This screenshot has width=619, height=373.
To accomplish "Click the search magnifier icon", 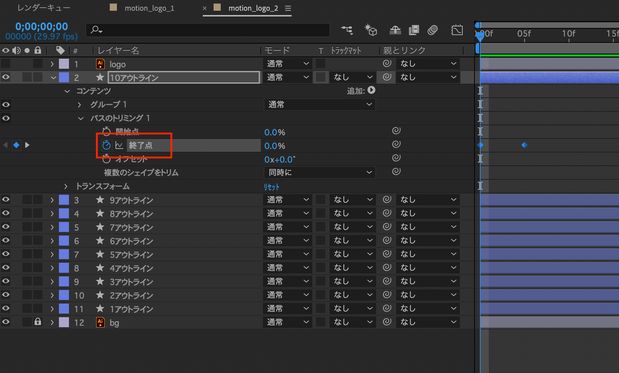I will coord(96,30).
